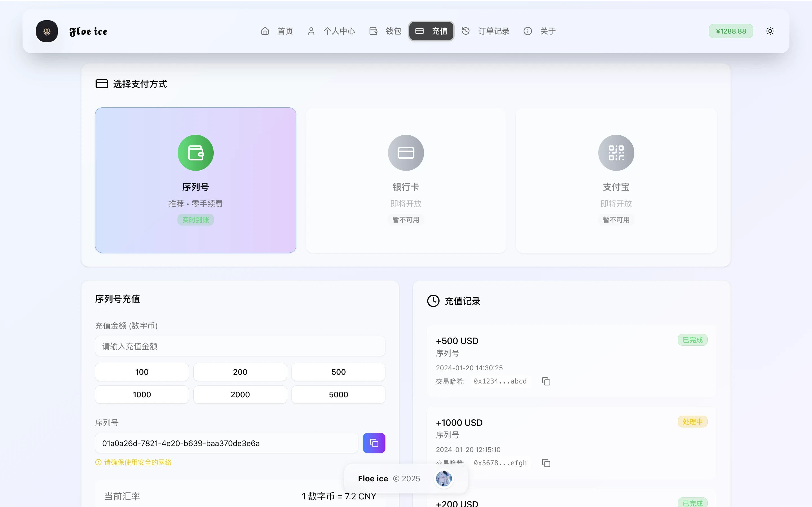Switch to 订单记录 order history
812x507 pixels.
tap(486, 31)
